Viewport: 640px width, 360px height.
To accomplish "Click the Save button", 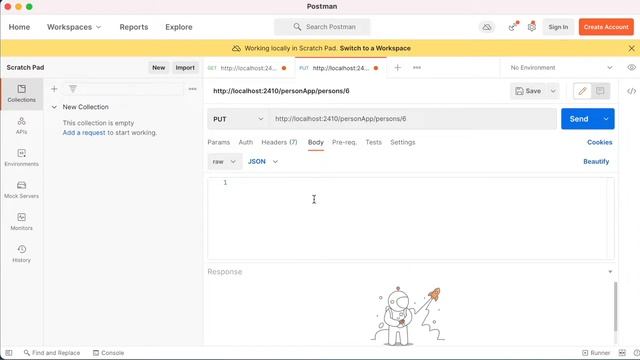I will tap(529, 91).
